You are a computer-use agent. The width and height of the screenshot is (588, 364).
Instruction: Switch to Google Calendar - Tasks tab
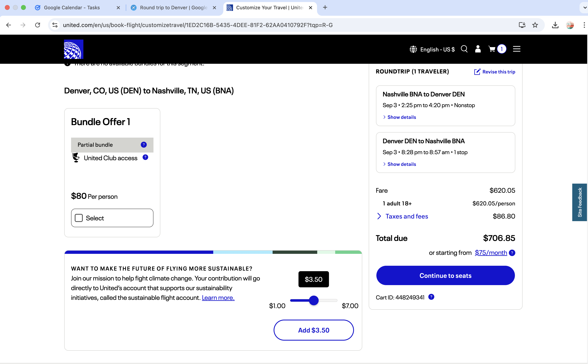71,8
